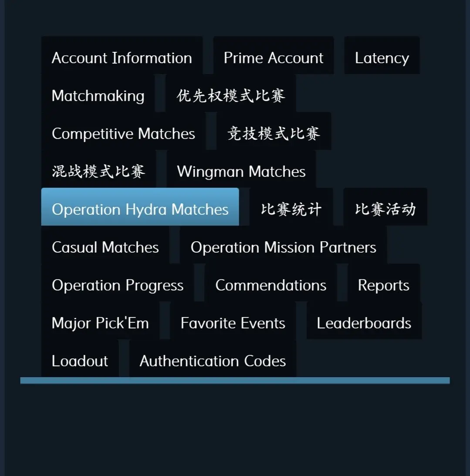Open the Leaderboards tab
470x476 pixels.
tap(364, 320)
